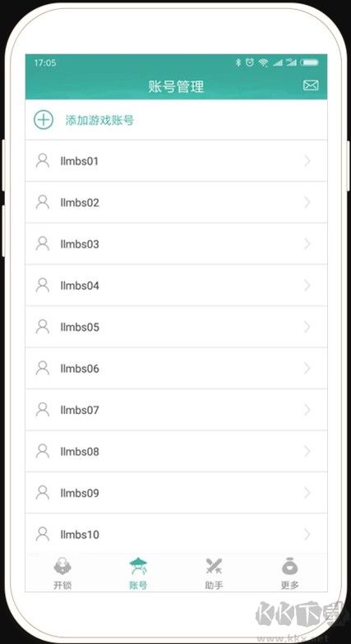Switch to the 账号 account tab
The height and width of the screenshot is (644, 351).
pos(138,573)
